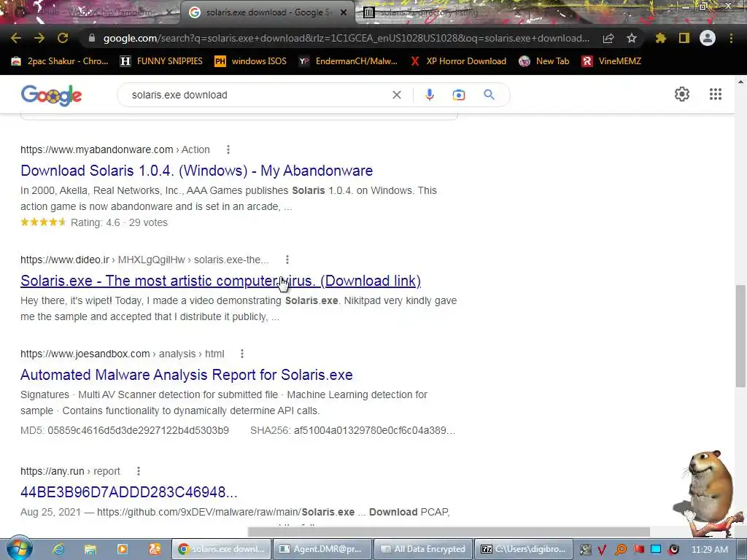Open Solaris.exe most artistic computer virus result
The width and height of the screenshot is (747, 560).
click(x=220, y=281)
